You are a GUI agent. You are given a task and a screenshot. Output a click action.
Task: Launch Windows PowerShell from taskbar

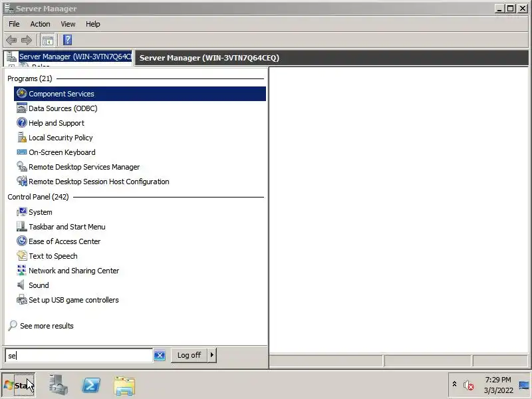tap(91, 386)
